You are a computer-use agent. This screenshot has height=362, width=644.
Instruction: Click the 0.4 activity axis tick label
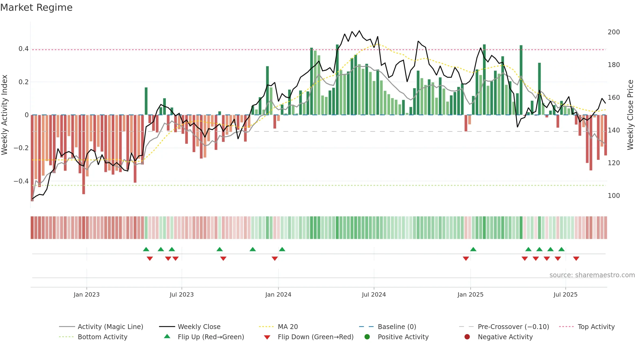[24, 49]
